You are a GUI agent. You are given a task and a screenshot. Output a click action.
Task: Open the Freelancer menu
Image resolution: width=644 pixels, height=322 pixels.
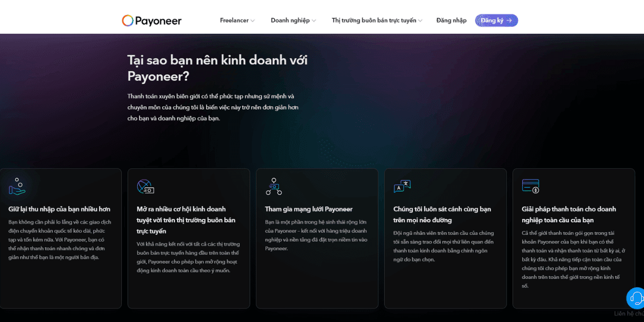(234, 20)
